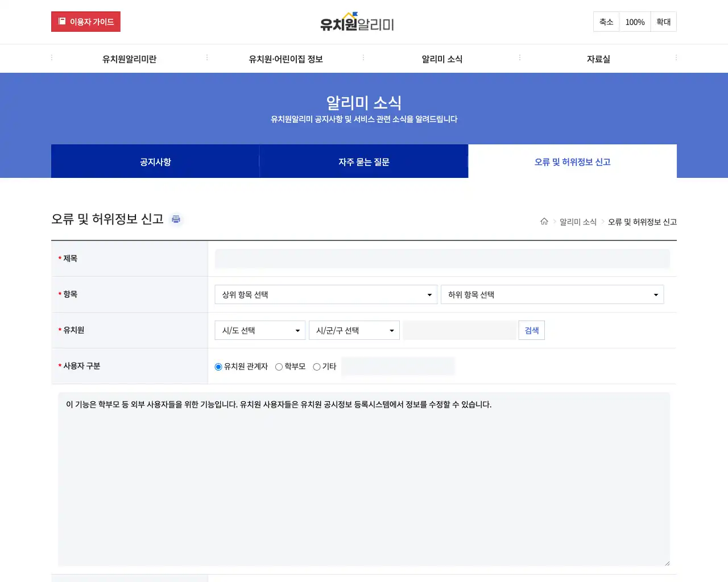Click 확대 to enlarge text
This screenshot has height=582, width=728.
click(x=663, y=22)
